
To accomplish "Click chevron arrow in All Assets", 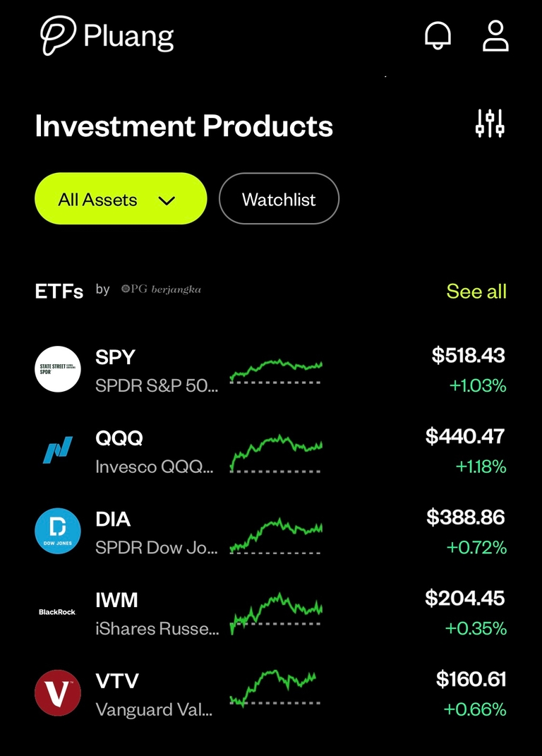I will point(167,200).
